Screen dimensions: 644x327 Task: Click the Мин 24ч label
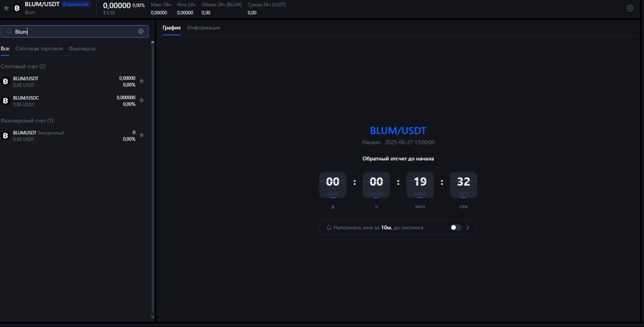tap(186, 5)
